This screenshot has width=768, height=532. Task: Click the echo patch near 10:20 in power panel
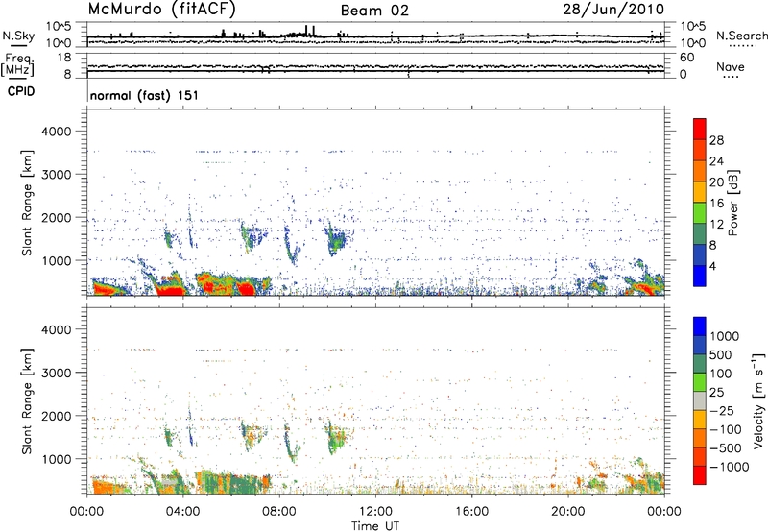[337, 239]
